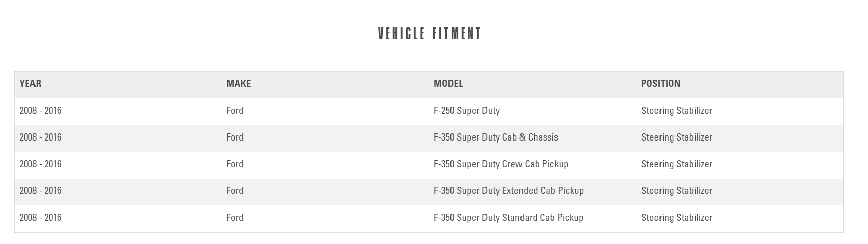The height and width of the screenshot is (244, 868).
Task: Click the year range in the F-250 row
Action: coord(41,111)
